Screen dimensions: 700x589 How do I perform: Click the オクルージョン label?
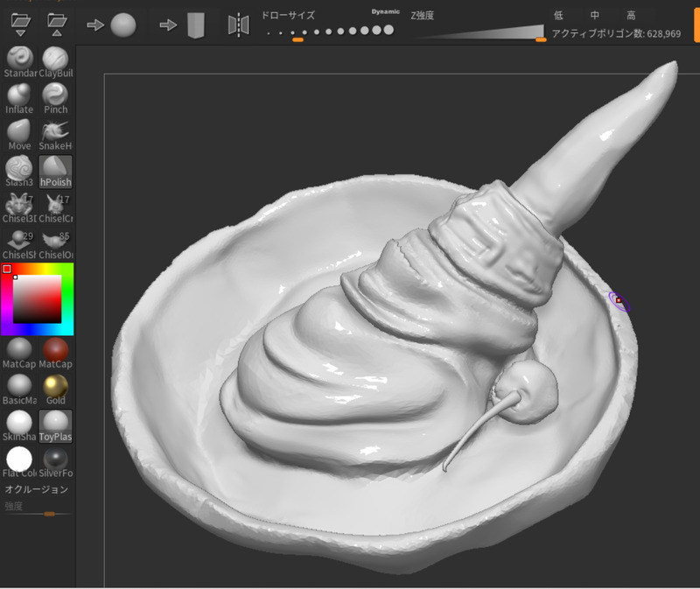coord(37,489)
